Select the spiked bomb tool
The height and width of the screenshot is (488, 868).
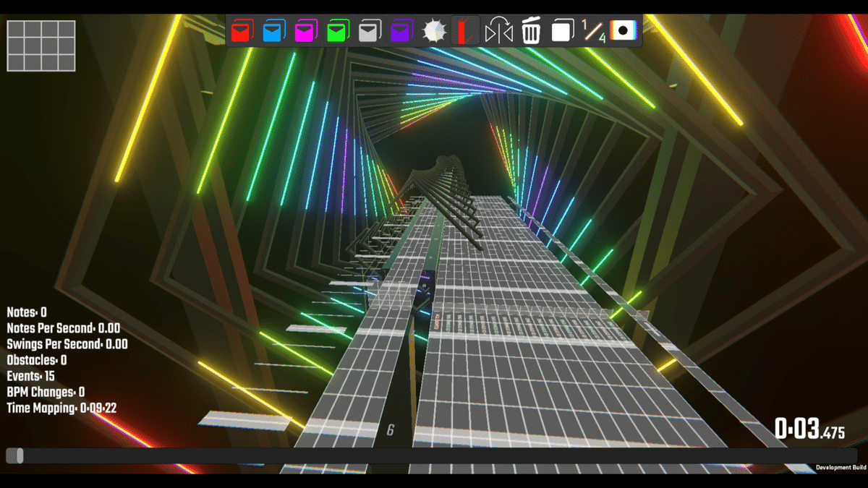(434, 31)
